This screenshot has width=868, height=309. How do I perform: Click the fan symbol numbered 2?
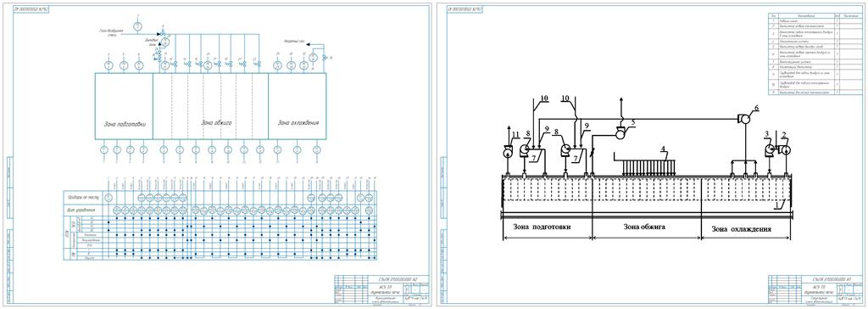coord(784,149)
